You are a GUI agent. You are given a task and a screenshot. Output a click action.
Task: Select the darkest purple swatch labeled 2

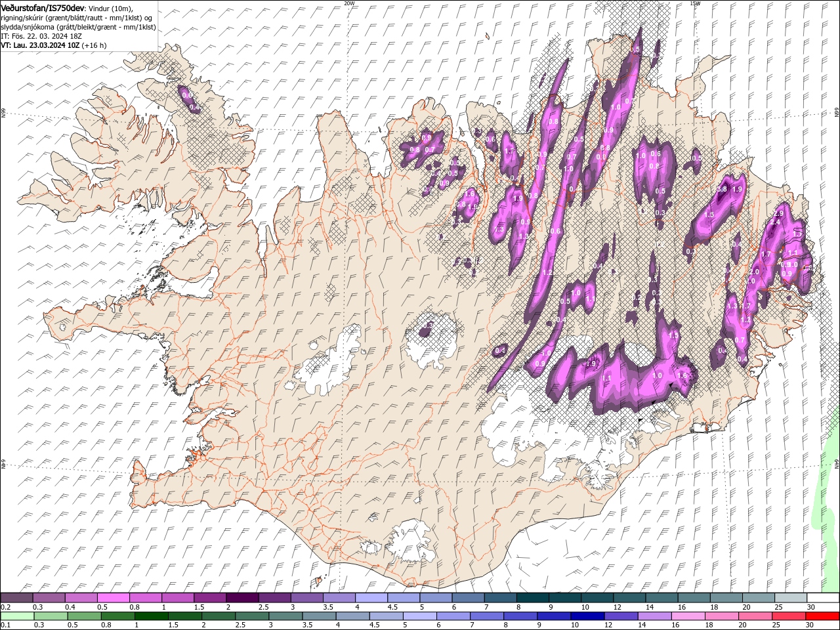[x=241, y=598]
